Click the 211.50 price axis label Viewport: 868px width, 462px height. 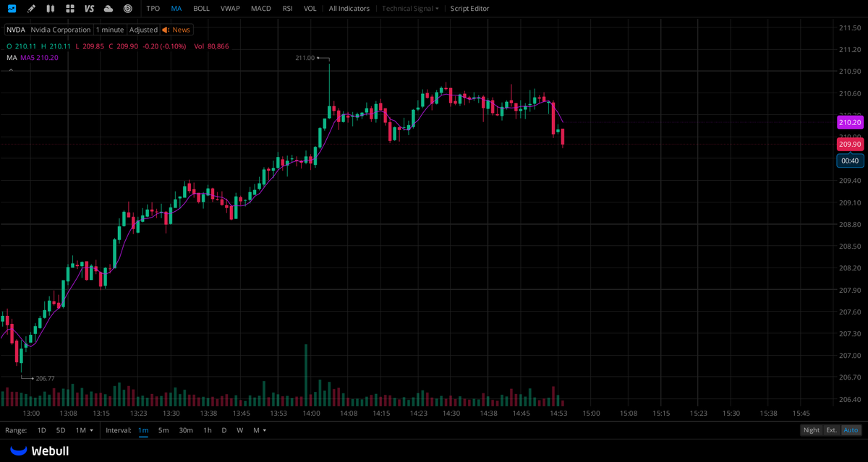(849, 28)
